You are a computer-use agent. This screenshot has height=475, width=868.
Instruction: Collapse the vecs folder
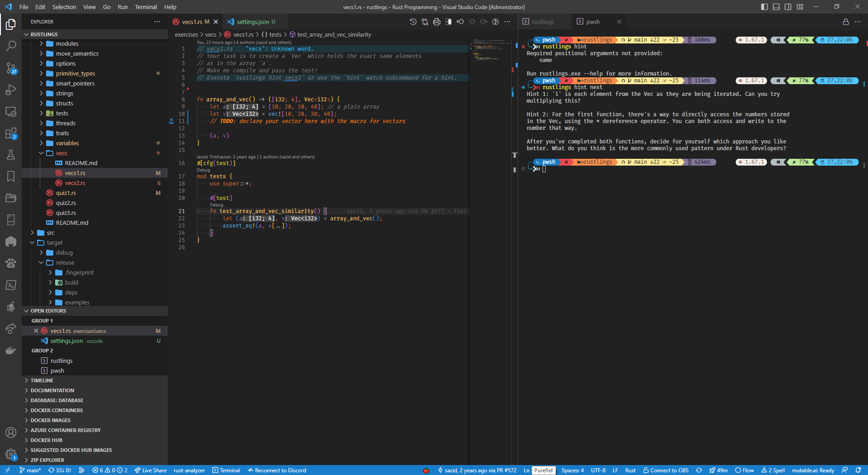[61, 153]
